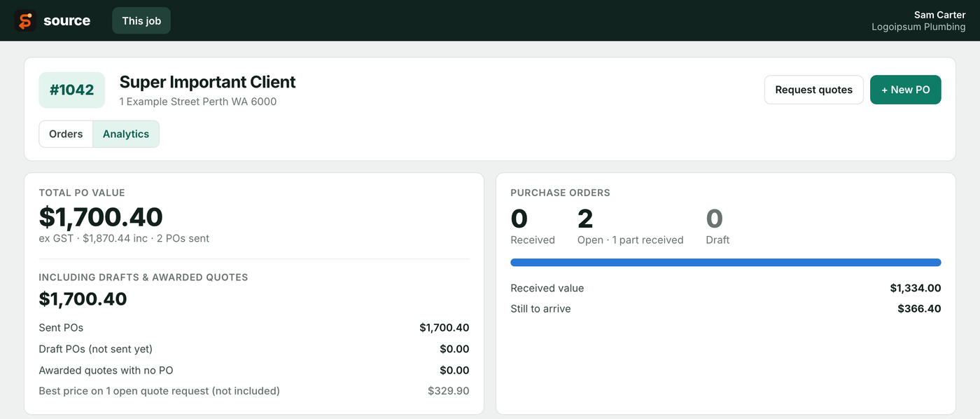The height and width of the screenshot is (419, 980).
Task: Click Logoipsum Plumbing company name
Action: (918, 27)
